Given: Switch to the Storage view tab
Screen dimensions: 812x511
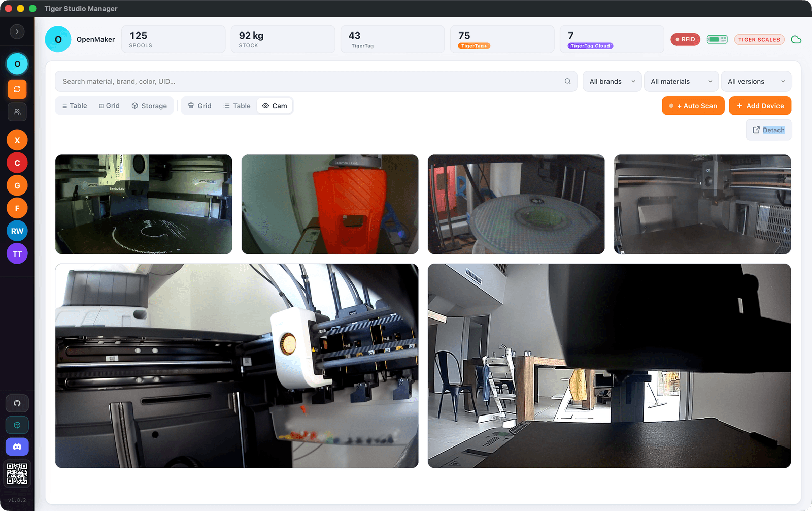Looking at the screenshot, I should click(149, 106).
